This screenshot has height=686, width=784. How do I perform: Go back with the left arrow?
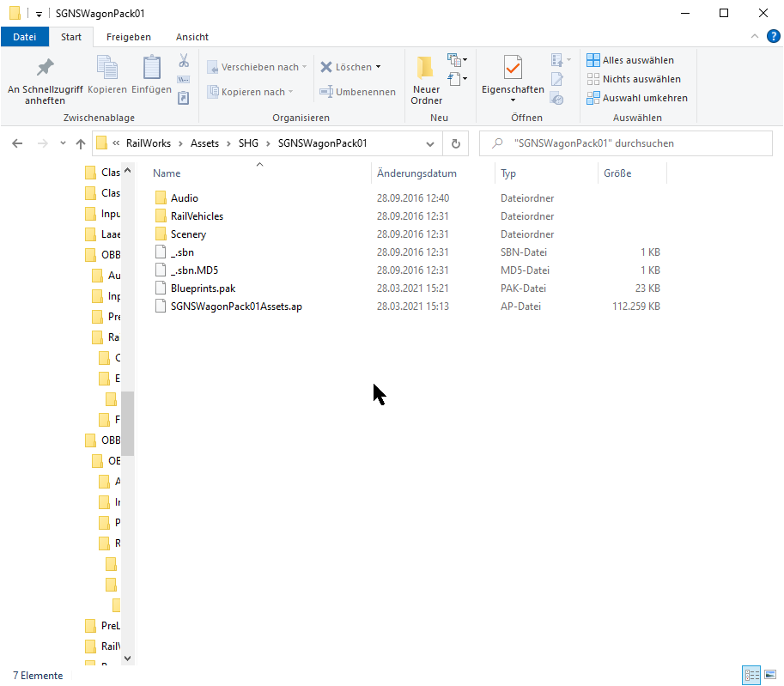(x=17, y=143)
